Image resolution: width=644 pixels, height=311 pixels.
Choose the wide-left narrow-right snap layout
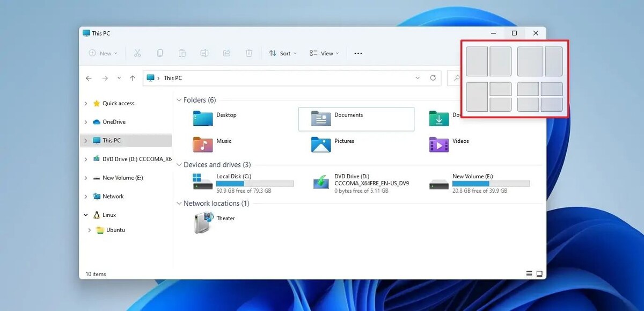tap(540, 61)
